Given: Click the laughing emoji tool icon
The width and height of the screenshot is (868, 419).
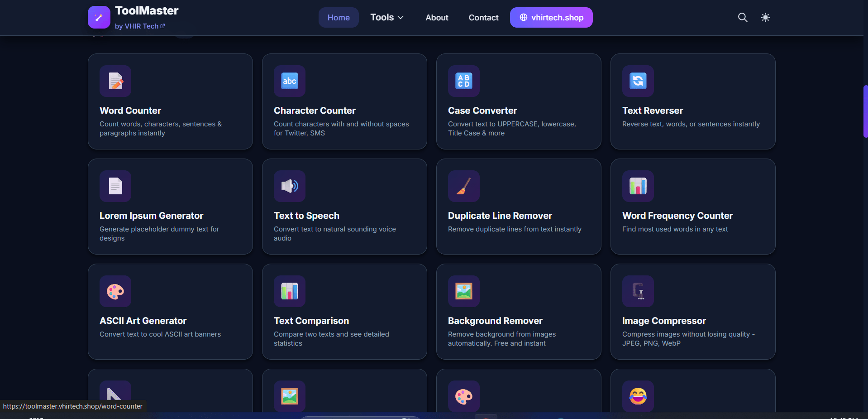Looking at the screenshot, I should pyautogui.click(x=638, y=396).
